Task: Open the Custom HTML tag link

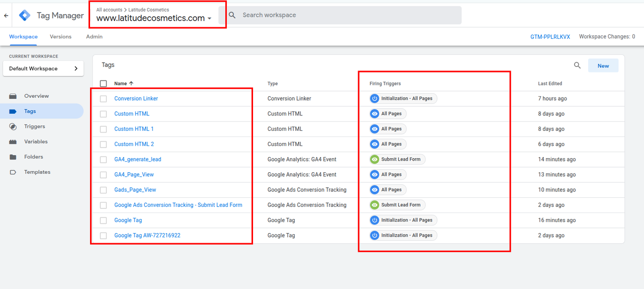Action: coord(132,114)
